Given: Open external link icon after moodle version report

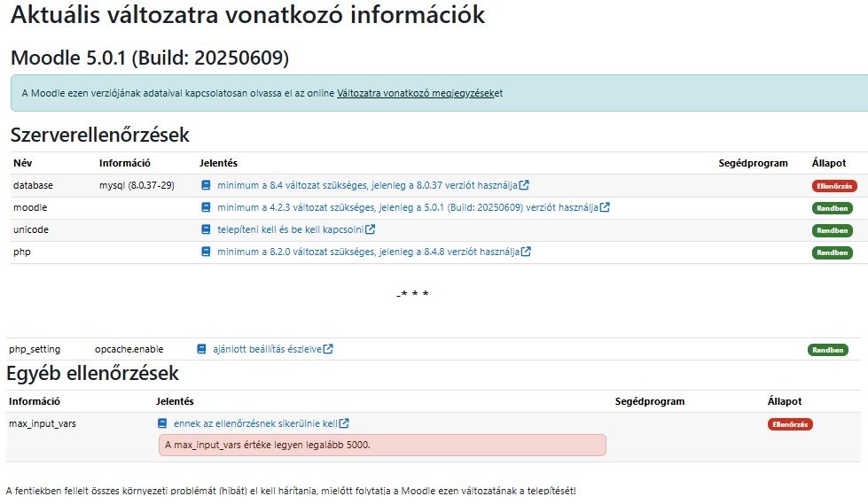Looking at the screenshot, I should coord(605,207).
